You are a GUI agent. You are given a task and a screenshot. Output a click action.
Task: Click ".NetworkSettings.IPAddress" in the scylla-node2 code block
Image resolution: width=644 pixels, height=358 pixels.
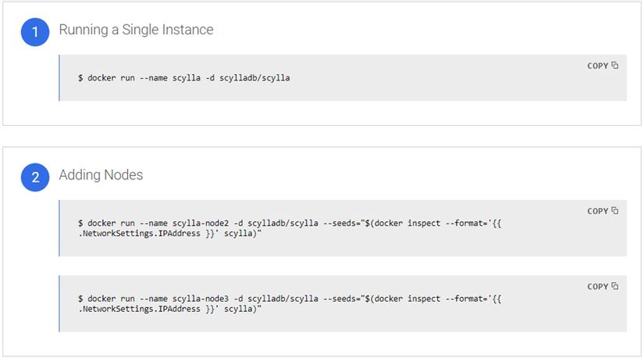[139, 234]
